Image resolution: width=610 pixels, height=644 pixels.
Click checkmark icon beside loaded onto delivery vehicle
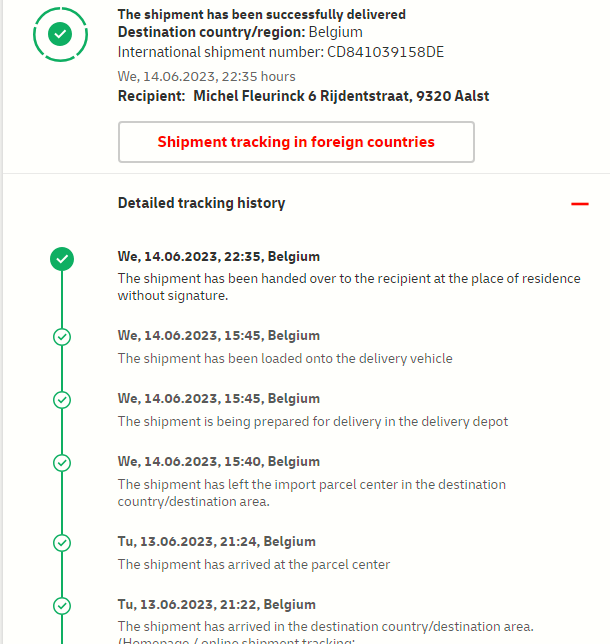click(62, 337)
